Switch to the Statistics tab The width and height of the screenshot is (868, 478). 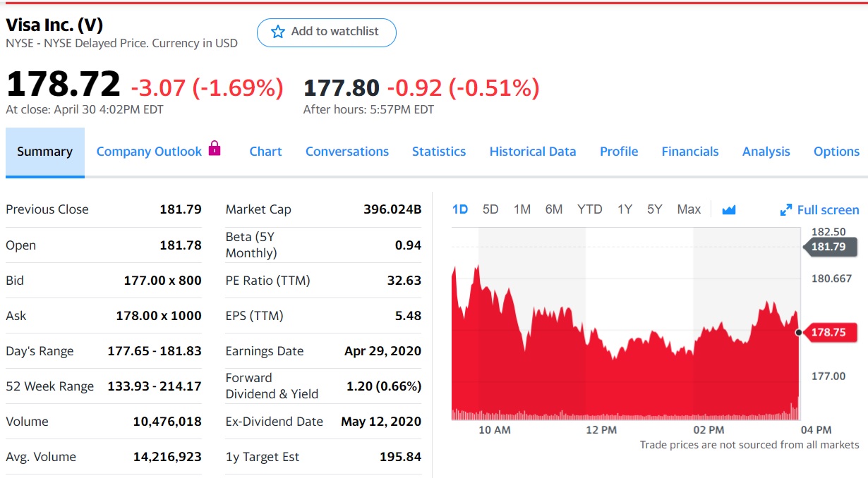coord(439,151)
